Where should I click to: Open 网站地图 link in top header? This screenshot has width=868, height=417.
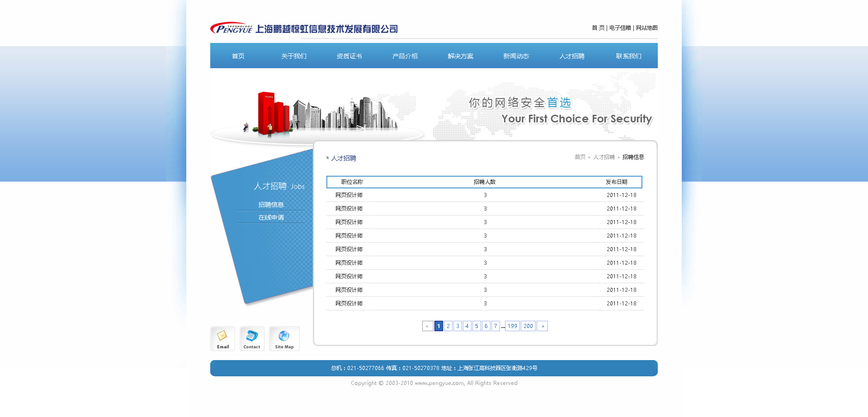click(x=646, y=28)
